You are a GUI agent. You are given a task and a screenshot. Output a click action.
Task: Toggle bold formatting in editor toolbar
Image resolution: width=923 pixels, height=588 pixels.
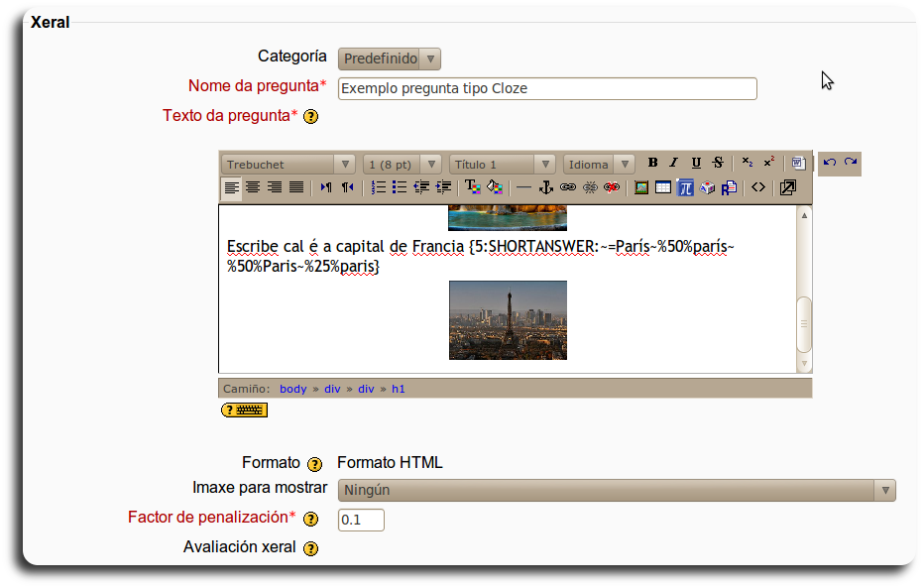(652, 164)
